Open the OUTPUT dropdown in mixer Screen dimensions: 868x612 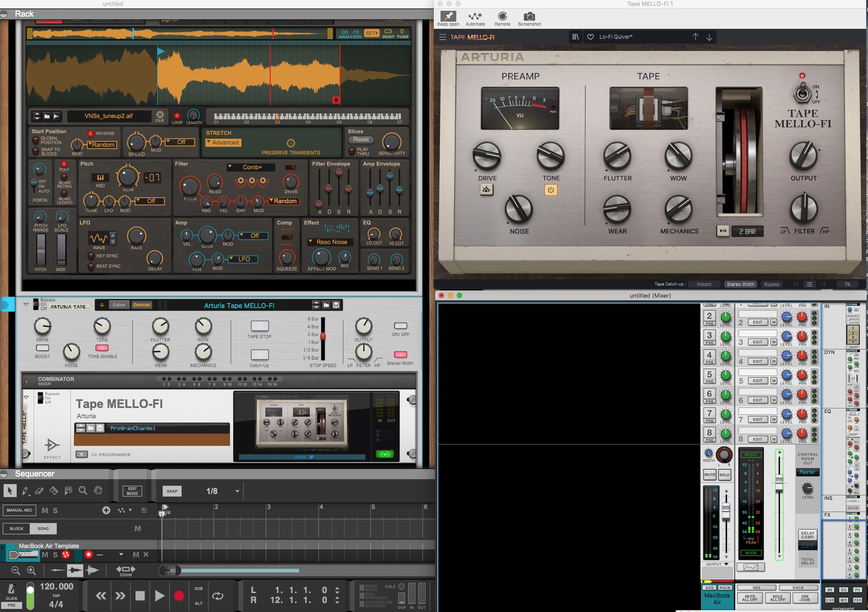pos(717,564)
